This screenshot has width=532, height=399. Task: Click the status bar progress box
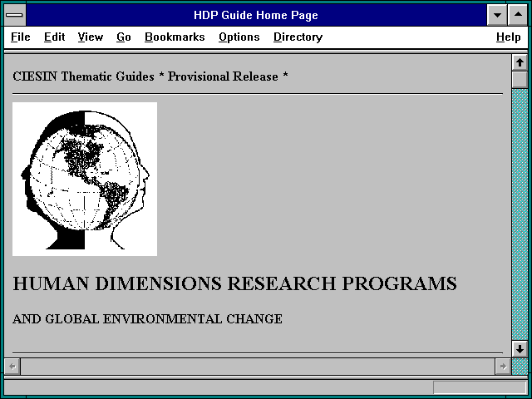tap(480, 387)
